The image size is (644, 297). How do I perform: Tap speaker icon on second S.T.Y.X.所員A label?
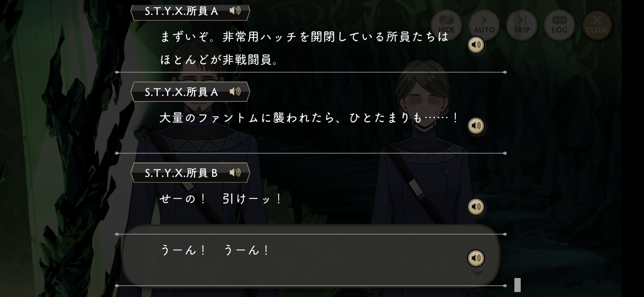[235, 92]
